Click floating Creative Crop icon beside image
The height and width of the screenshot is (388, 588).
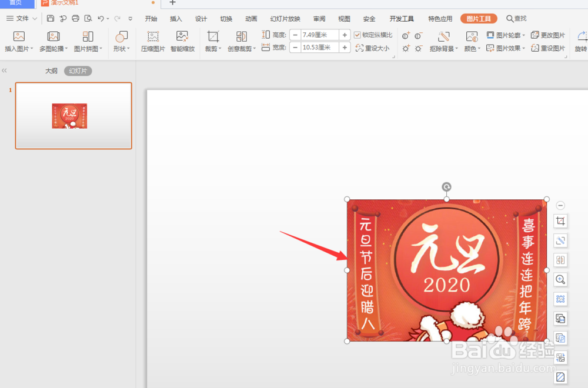(560, 260)
